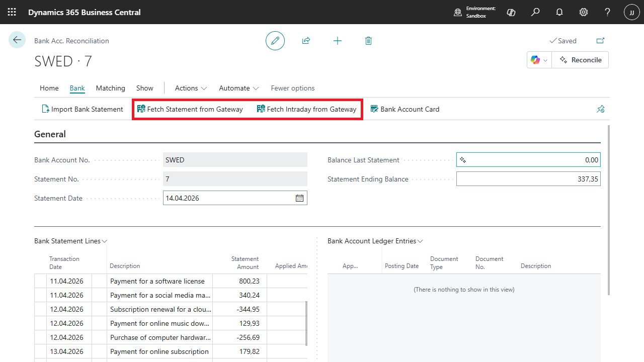
Task: Switch to the Home tab
Action: pyautogui.click(x=49, y=88)
